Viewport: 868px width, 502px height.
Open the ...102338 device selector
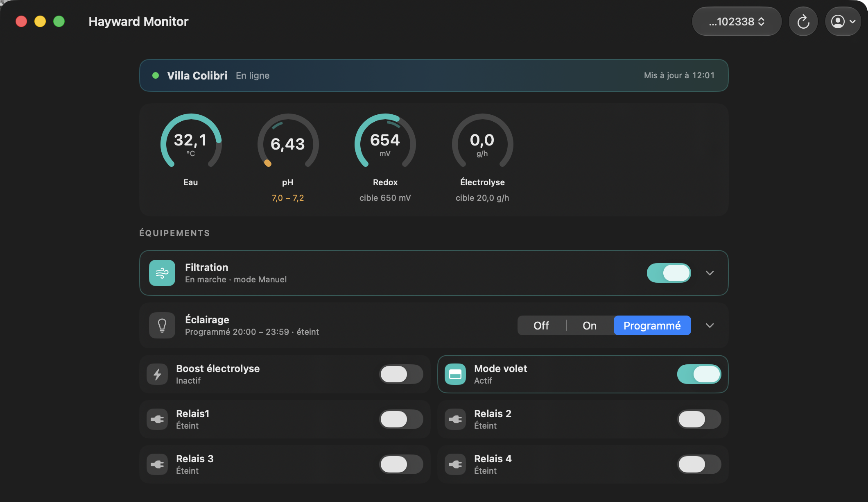(x=737, y=21)
